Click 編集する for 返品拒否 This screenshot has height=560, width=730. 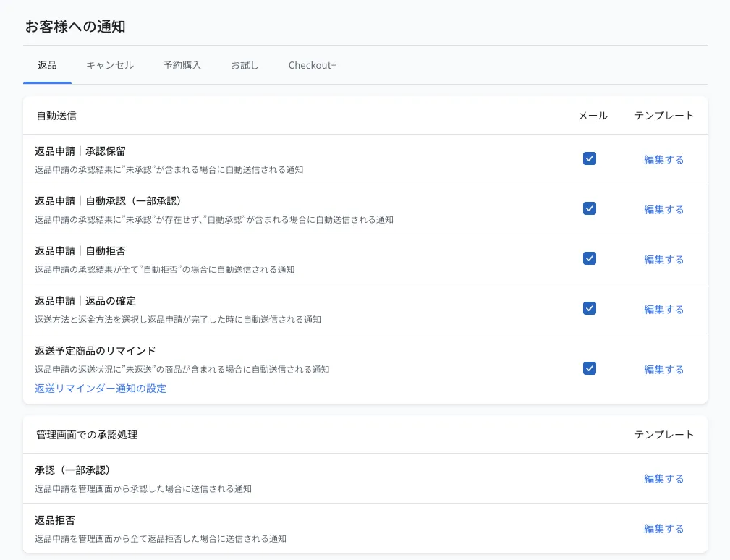click(663, 528)
